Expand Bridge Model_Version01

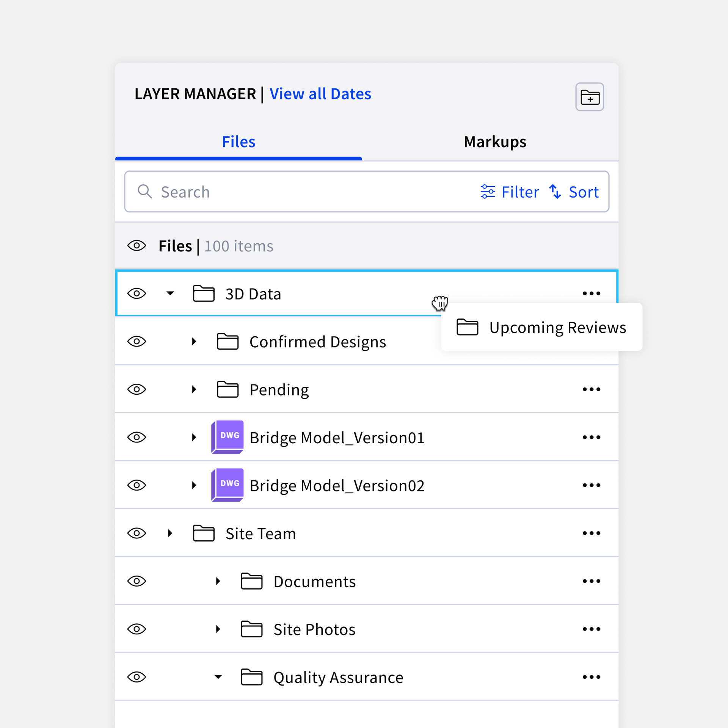click(194, 437)
